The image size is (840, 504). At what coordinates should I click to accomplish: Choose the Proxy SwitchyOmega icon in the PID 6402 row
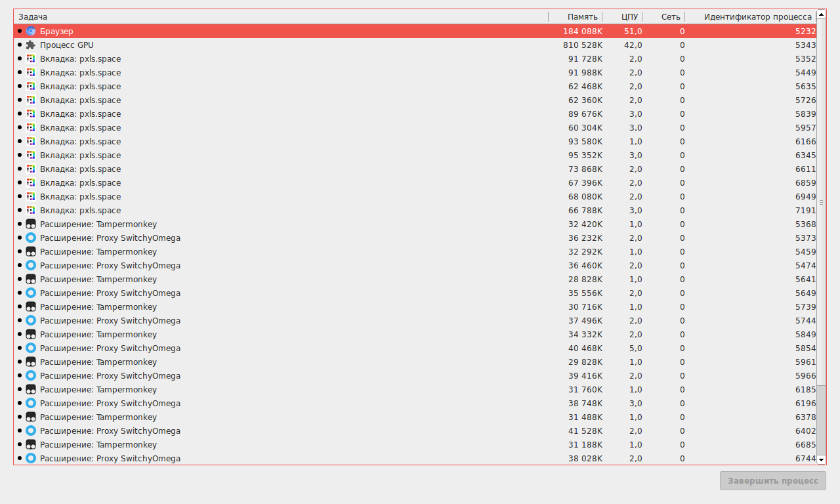tap(31, 431)
